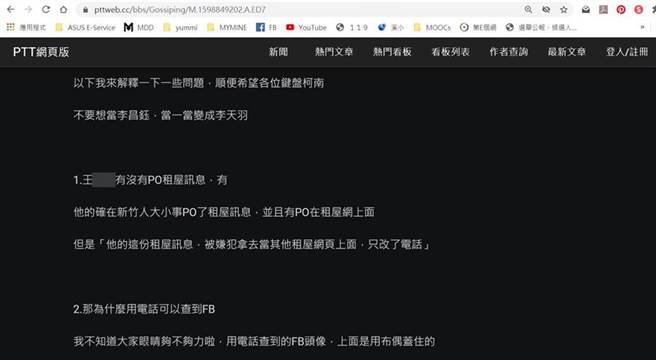Image resolution: width=656 pixels, height=360 pixels.
Task: Open the 最新文章 nav item
Action: (567, 52)
